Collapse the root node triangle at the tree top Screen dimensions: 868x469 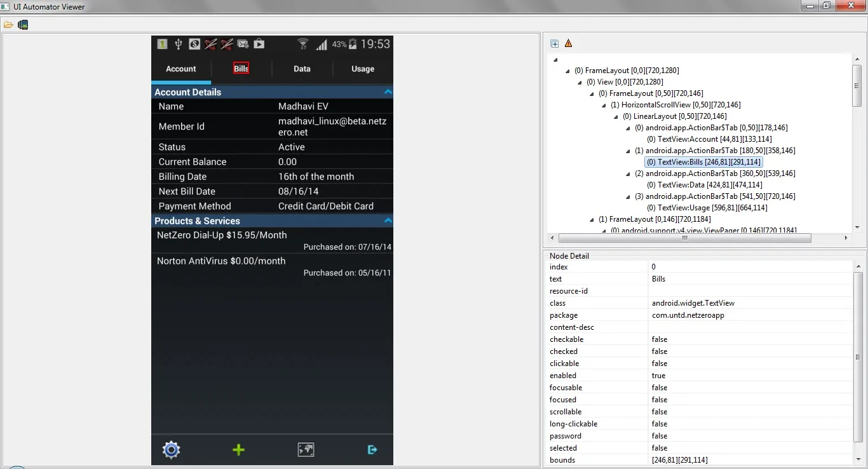pyautogui.click(x=555, y=60)
